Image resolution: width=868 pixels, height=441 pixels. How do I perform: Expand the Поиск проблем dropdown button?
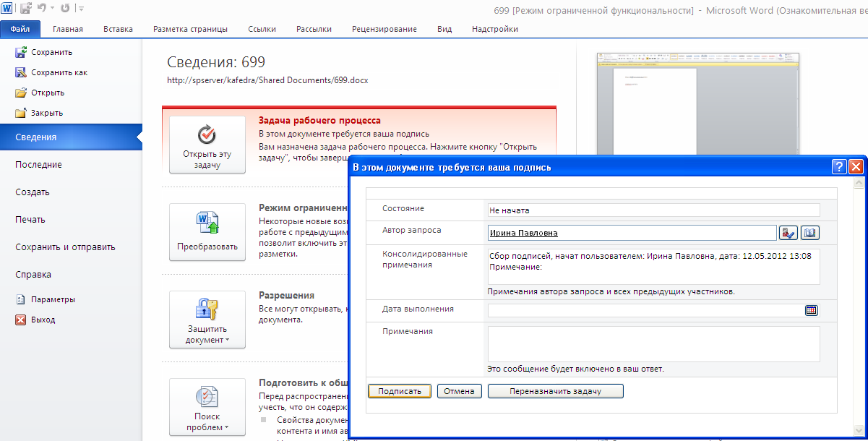click(207, 407)
